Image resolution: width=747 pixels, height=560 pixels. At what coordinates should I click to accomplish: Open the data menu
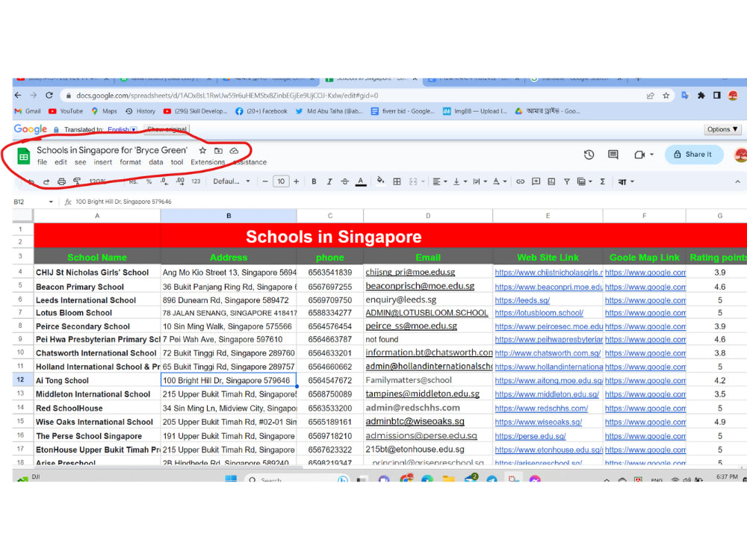tap(156, 162)
